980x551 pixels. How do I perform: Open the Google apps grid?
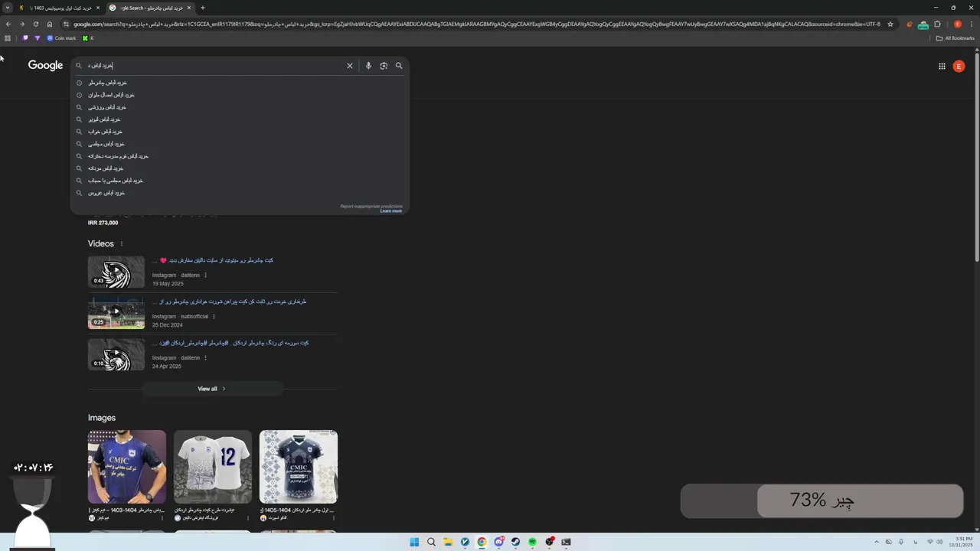click(942, 66)
